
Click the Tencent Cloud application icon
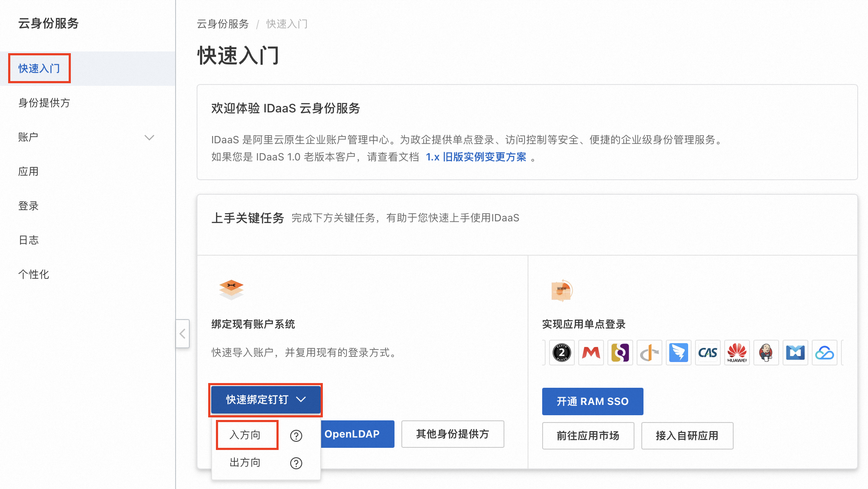(824, 353)
